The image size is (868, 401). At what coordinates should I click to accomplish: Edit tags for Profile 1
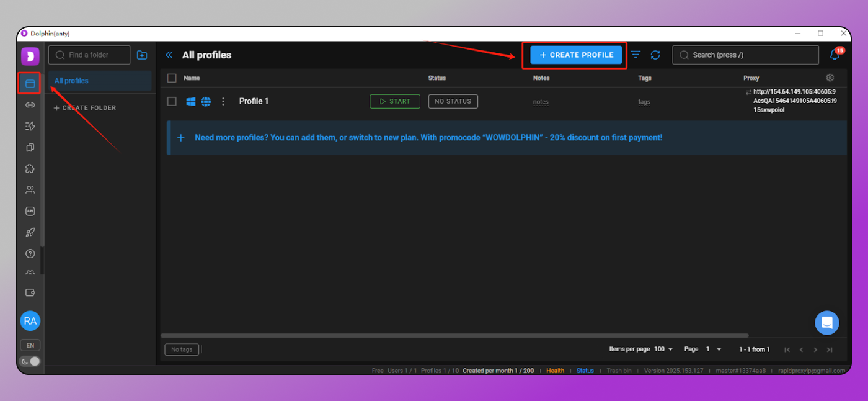[x=644, y=102]
